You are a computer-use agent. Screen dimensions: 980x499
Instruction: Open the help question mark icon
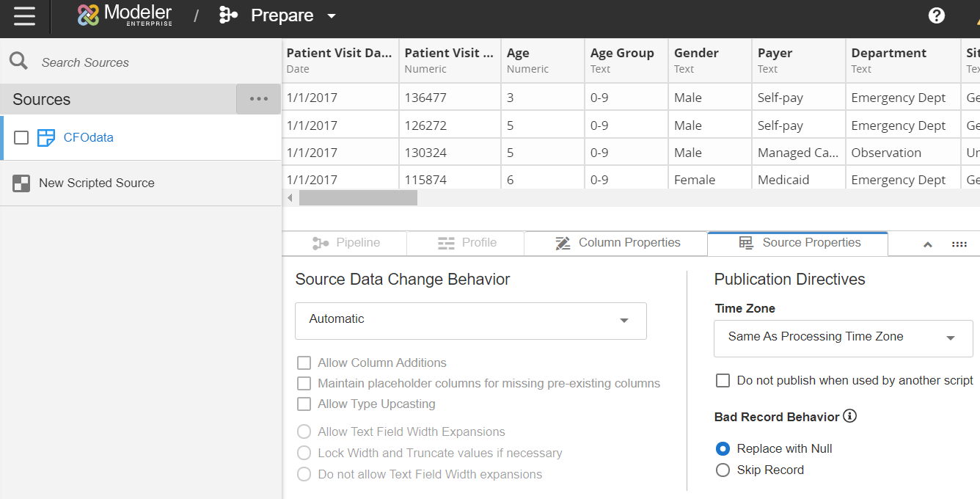(x=936, y=15)
